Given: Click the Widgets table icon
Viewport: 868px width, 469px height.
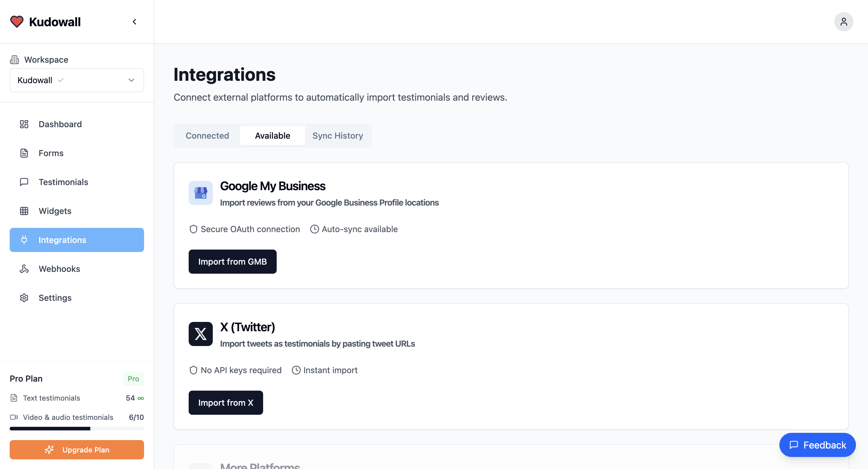Looking at the screenshot, I should point(24,211).
